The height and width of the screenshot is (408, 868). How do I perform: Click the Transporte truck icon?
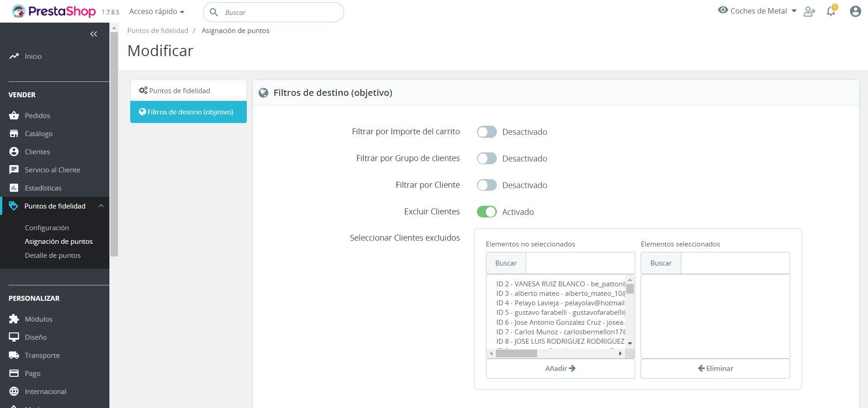coord(14,355)
